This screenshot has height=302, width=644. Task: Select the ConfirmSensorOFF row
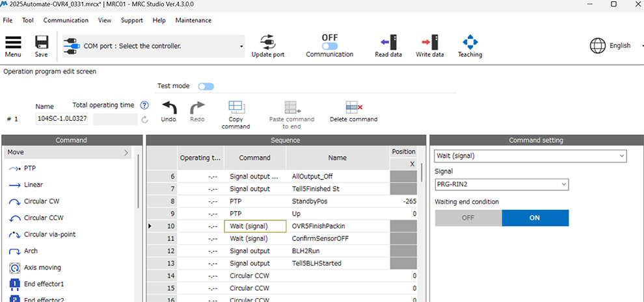tap(282, 238)
